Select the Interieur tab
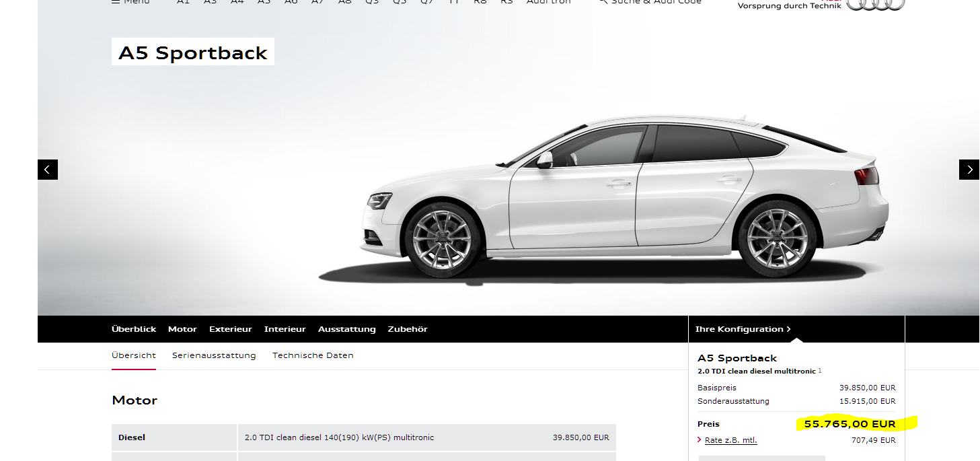This screenshot has width=980, height=461. pos(285,329)
